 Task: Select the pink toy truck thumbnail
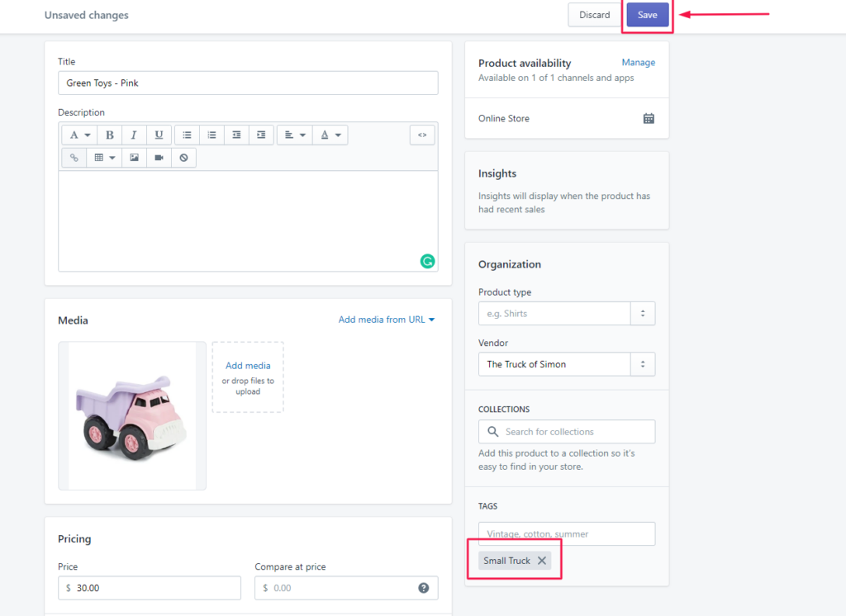pyautogui.click(x=132, y=415)
